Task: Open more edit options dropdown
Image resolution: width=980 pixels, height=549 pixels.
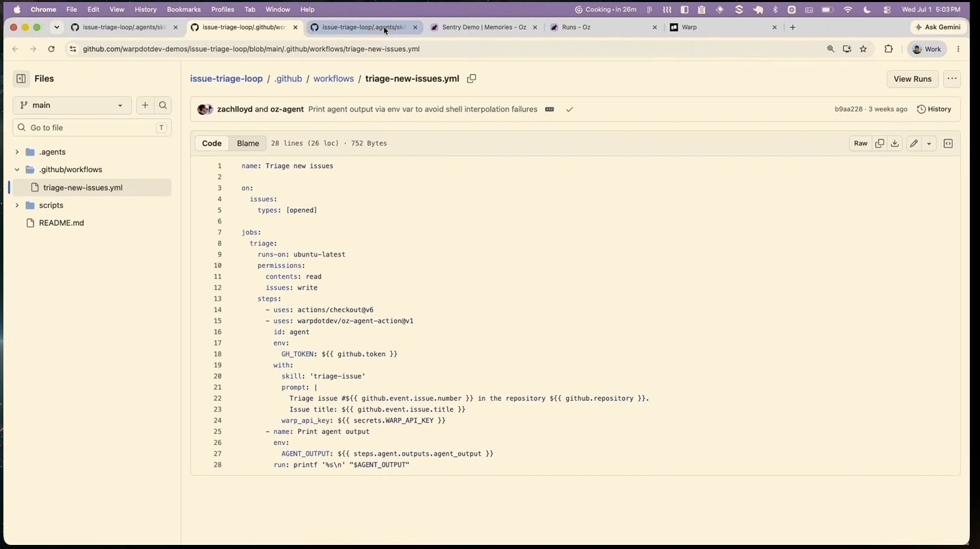Action: click(x=929, y=144)
